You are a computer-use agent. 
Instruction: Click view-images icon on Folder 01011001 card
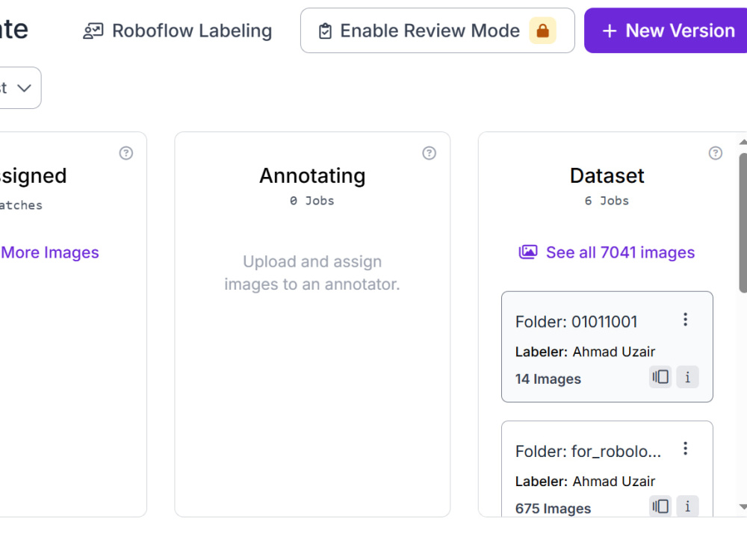(660, 377)
